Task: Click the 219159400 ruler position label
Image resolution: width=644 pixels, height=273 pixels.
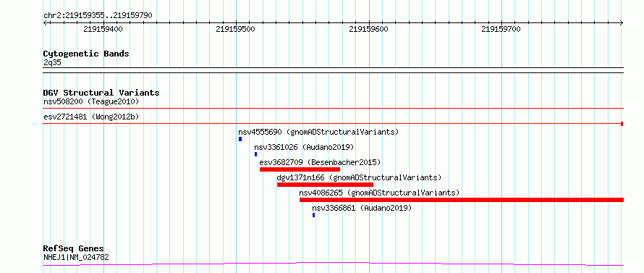Action: (x=103, y=29)
